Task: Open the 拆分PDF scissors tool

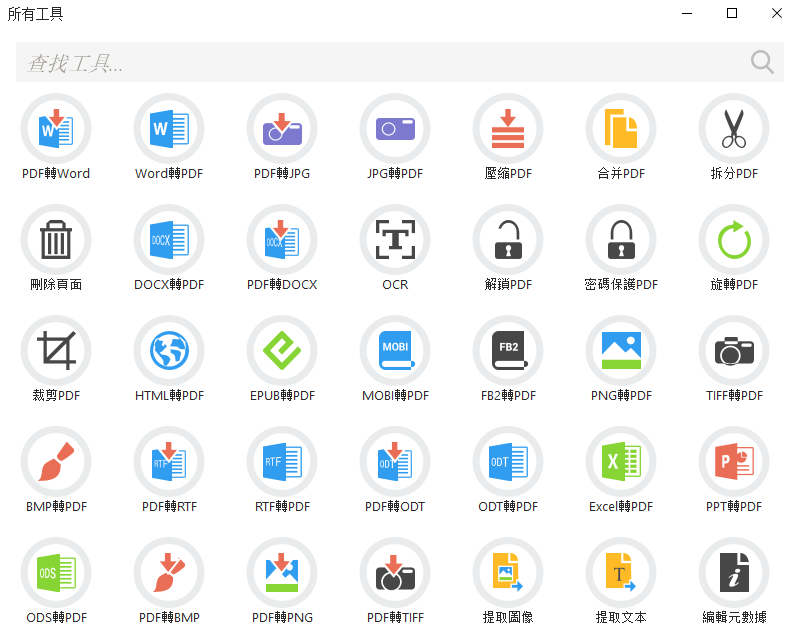Action: click(734, 129)
